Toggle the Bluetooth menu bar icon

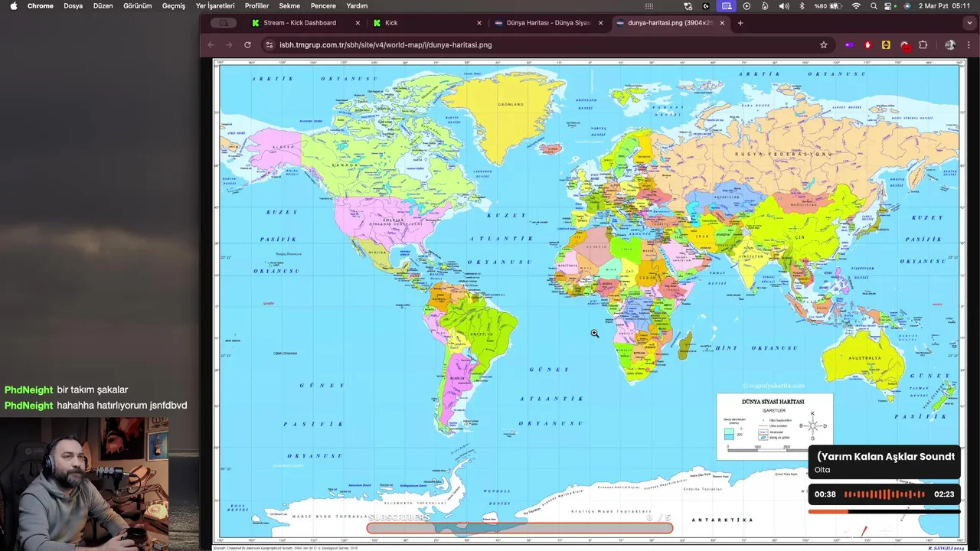(x=802, y=6)
